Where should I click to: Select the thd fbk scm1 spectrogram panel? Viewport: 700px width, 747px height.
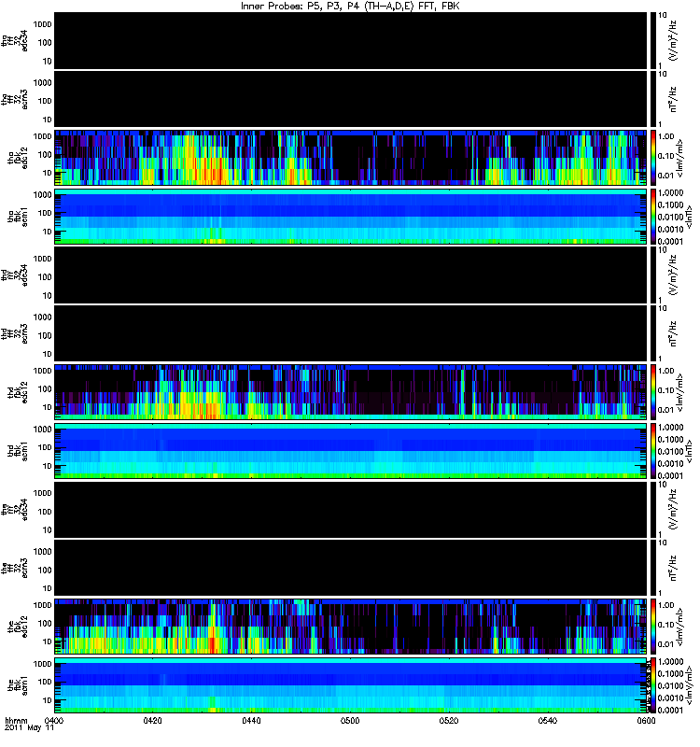tap(351, 450)
